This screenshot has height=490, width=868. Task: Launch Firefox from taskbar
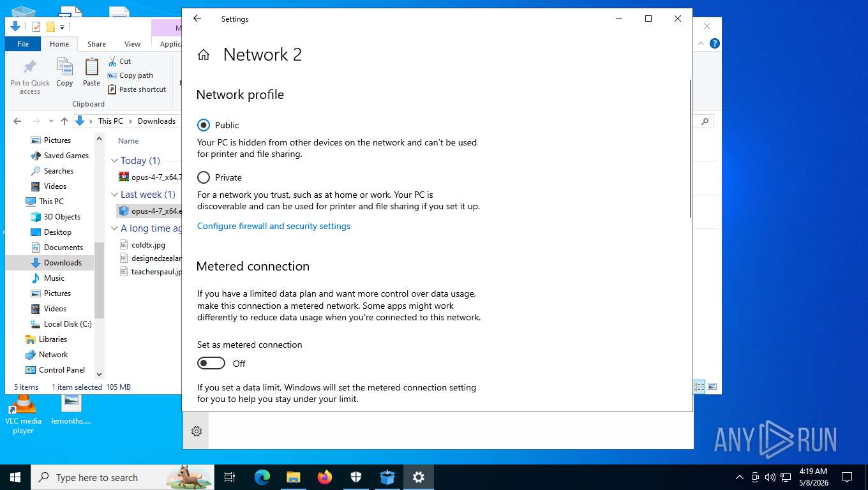(325, 477)
